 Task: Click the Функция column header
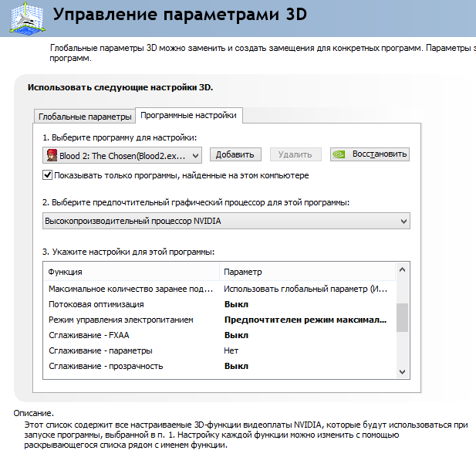(x=131, y=272)
